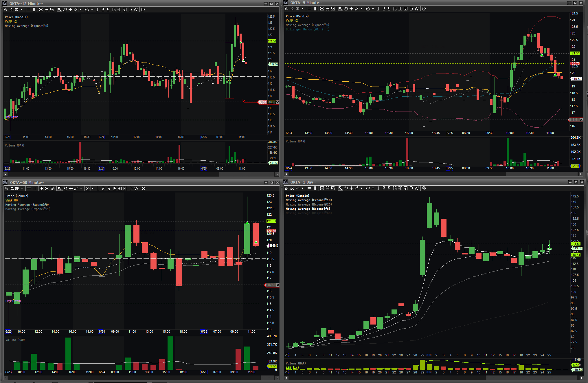Click circled X icon in 60 Minute toolbar

pos(144,188)
